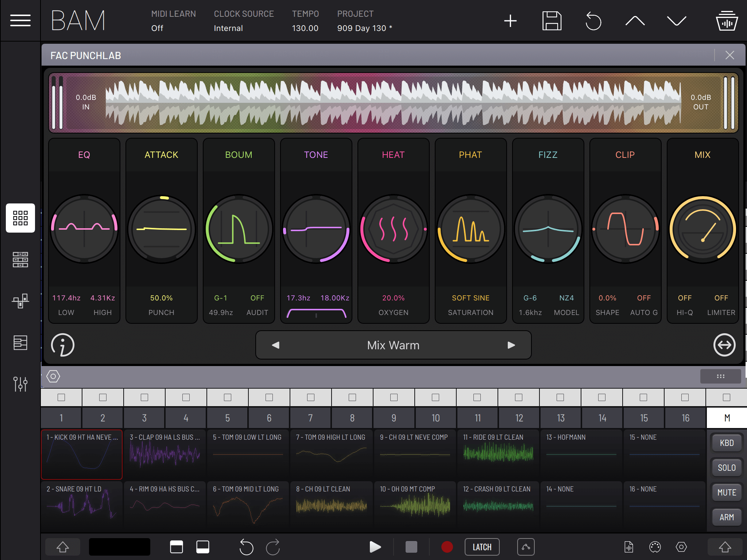The width and height of the screenshot is (747, 560).
Task: Select bottom-half panel layout icon
Action: 203,547
